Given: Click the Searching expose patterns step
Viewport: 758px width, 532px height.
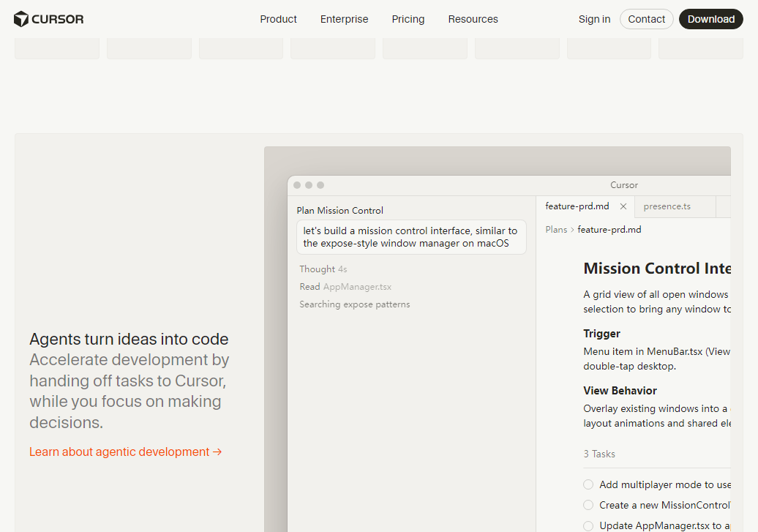Looking at the screenshot, I should pos(354,304).
